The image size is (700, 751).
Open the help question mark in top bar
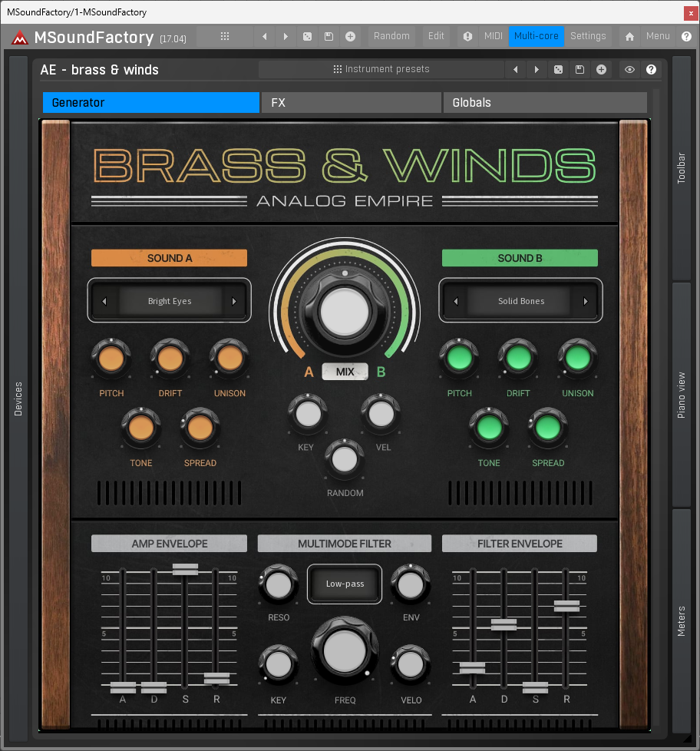(x=687, y=36)
